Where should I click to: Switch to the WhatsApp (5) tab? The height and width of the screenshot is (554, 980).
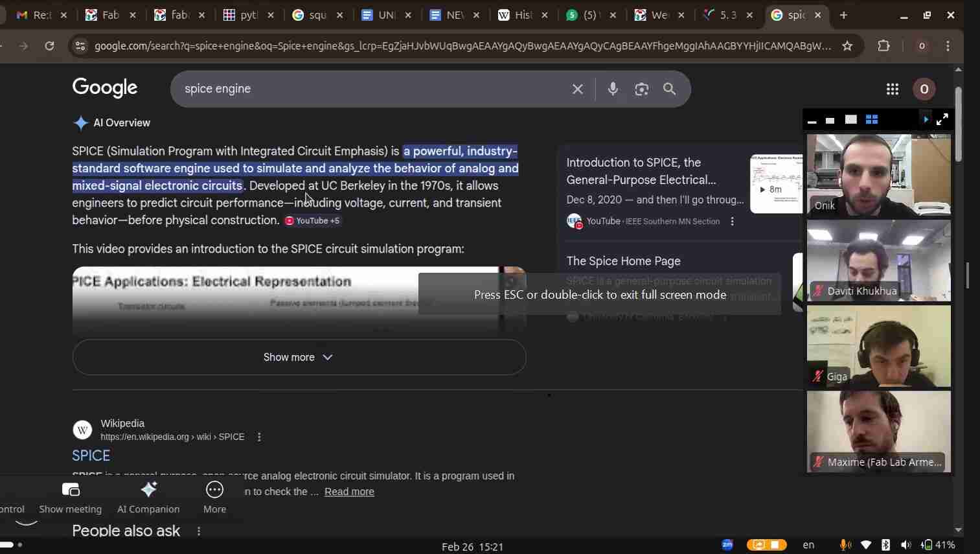coord(592,16)
